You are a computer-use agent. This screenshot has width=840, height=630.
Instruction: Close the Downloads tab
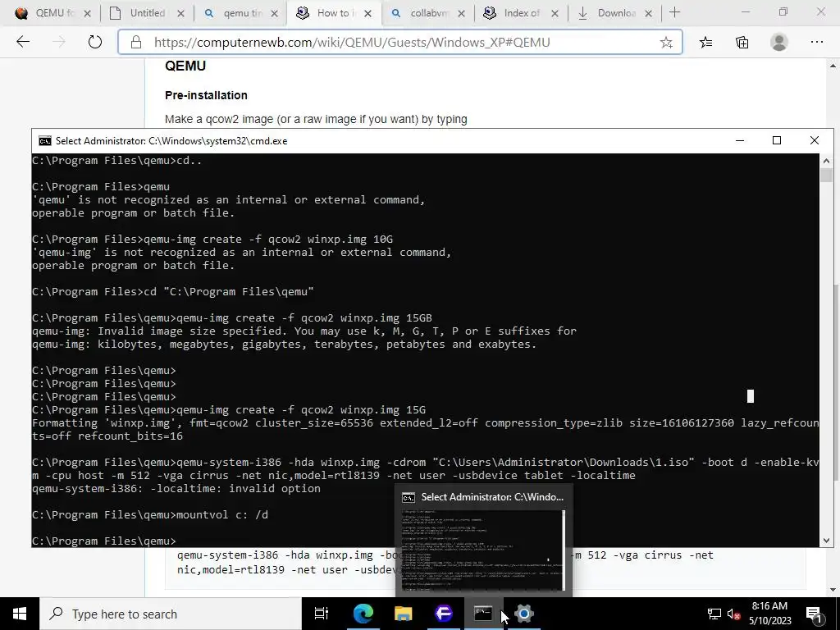tap(648, 13)
